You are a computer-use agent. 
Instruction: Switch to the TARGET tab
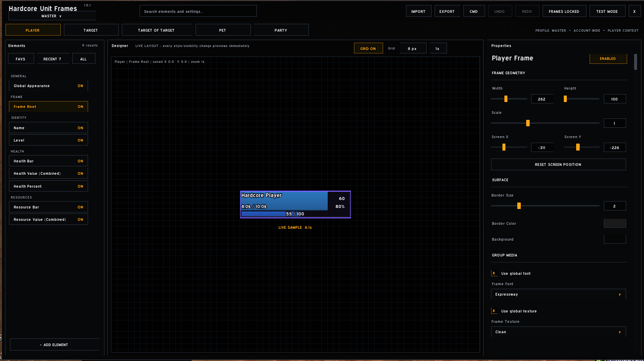(x=91, y=30)
